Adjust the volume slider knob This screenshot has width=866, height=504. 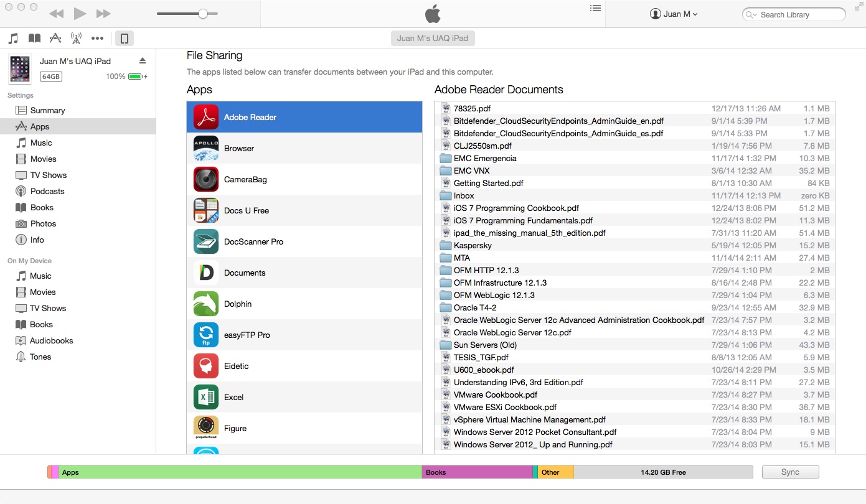point(203,14)
